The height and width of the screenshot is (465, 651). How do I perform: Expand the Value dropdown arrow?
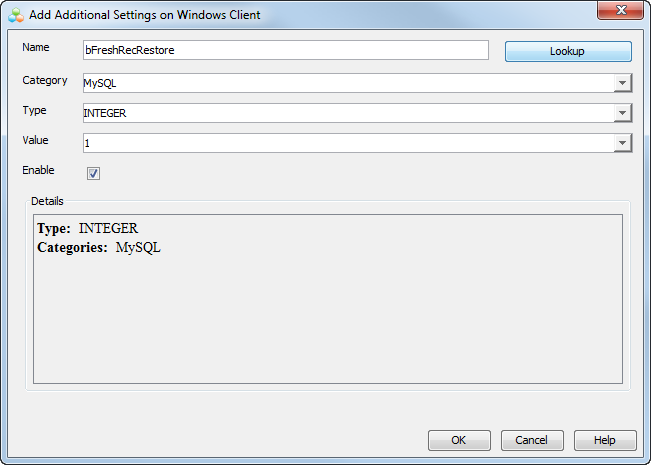point(622,144)
